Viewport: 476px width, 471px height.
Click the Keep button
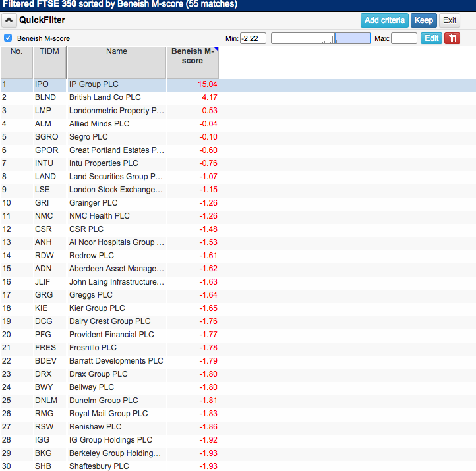(x=423, y=20)
